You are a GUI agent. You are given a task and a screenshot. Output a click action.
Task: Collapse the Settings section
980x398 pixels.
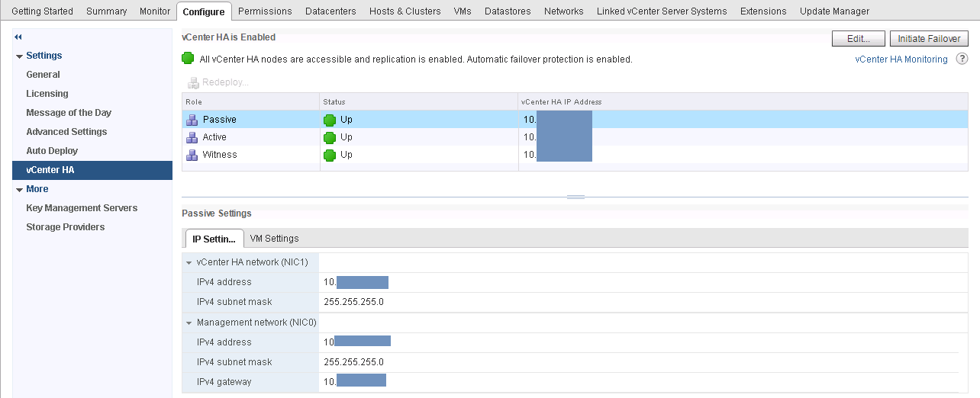(x=20, y=56)
